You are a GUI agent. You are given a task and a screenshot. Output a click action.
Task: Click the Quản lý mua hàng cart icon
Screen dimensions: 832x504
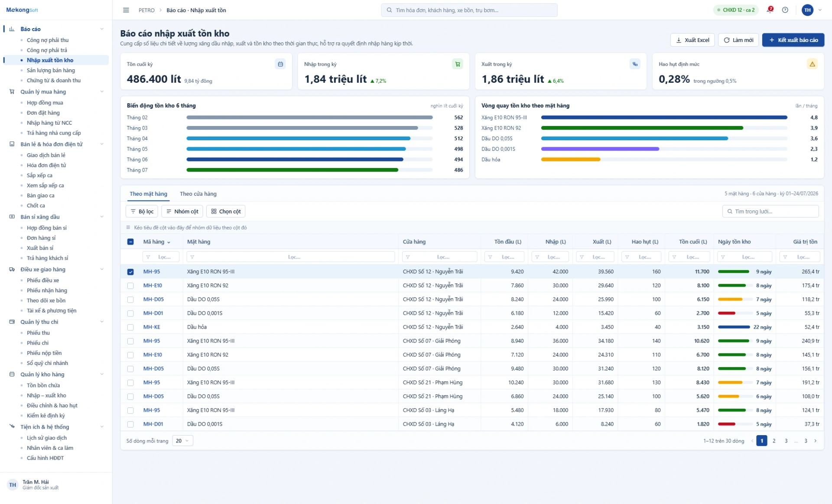click(12, 92)
